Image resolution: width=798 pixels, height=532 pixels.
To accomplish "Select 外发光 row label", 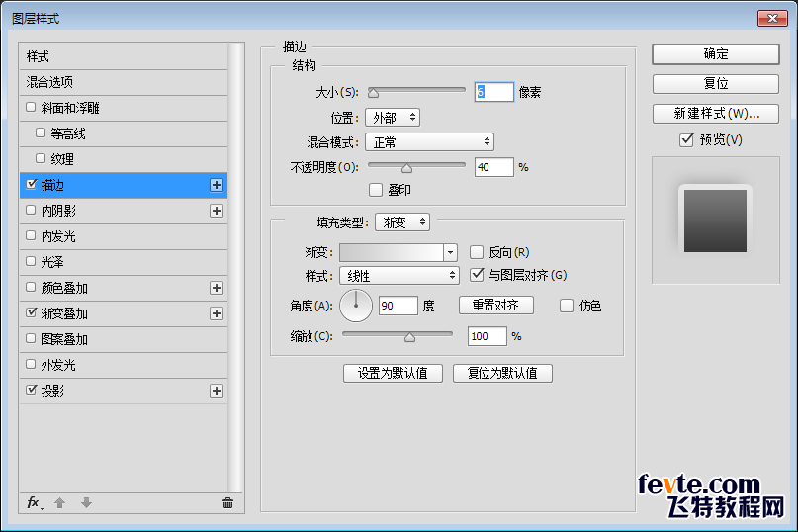I will [x=58, y=365].
